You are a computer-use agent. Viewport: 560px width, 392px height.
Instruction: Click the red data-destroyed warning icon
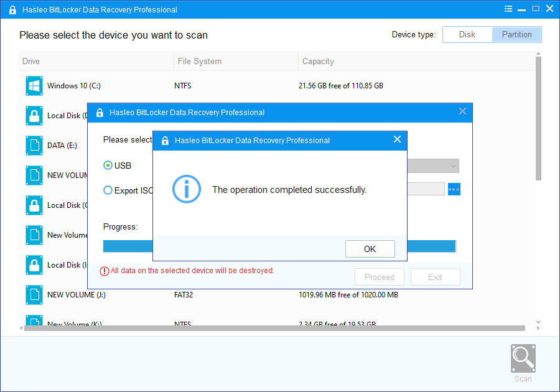(105, 271)
